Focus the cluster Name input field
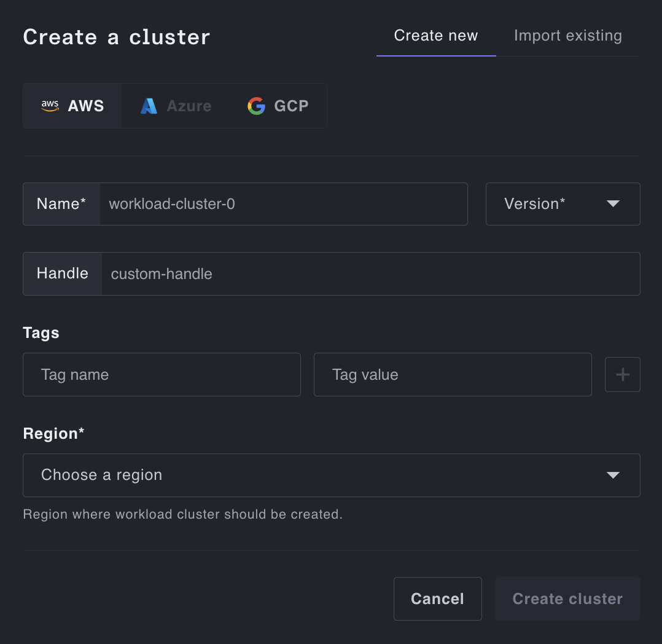662x644 pixels. point(283,204)
